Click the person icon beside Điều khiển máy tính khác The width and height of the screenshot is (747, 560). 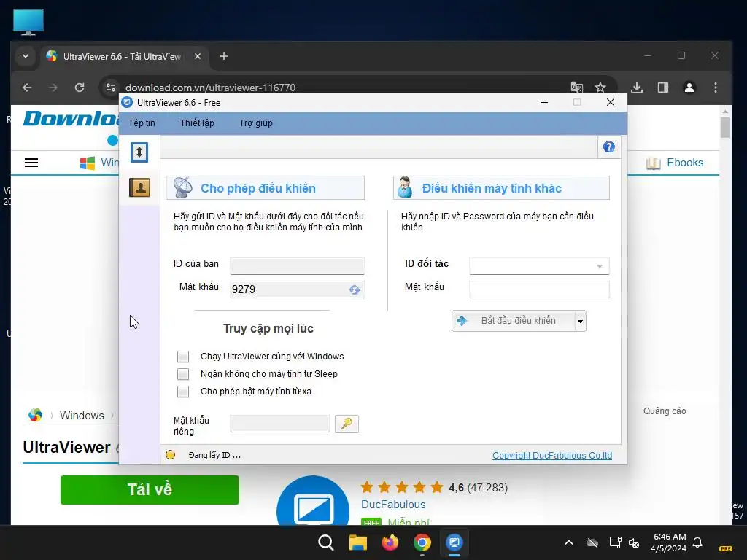click(405, 187)
